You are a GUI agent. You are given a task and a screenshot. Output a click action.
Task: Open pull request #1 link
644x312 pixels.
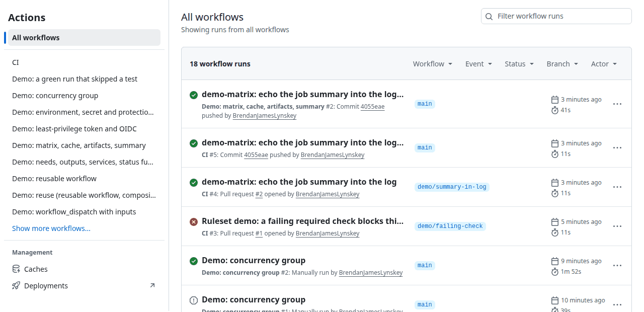coord(259,233)
